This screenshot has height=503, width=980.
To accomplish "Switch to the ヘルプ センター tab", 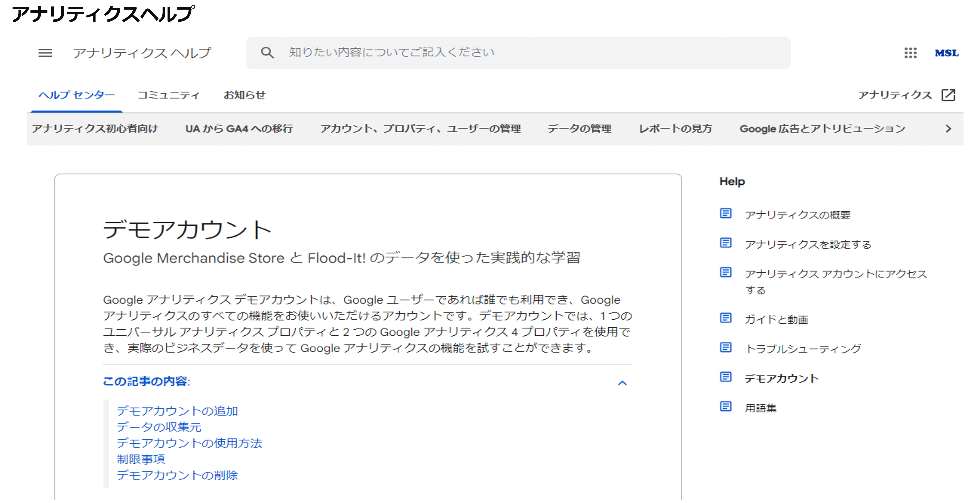I will coord(77,95).
